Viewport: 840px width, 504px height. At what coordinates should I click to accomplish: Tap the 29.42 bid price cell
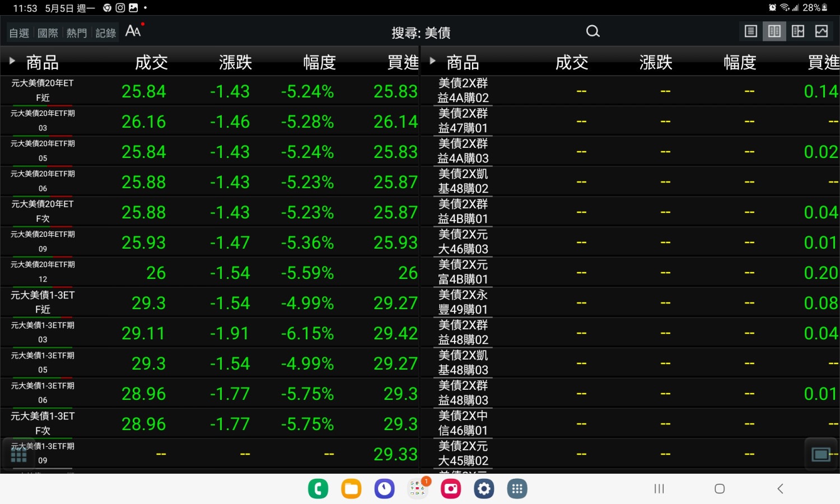396,333
